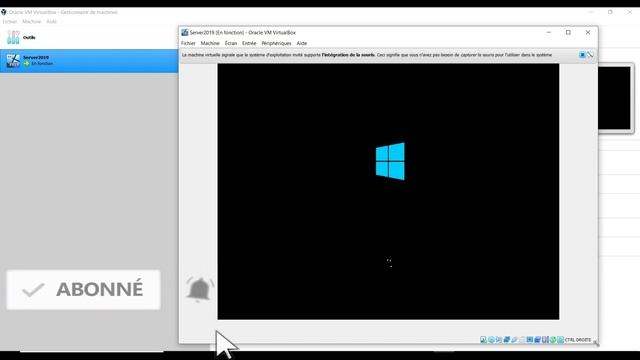Click display settings icon in status bar

point(530,340)
